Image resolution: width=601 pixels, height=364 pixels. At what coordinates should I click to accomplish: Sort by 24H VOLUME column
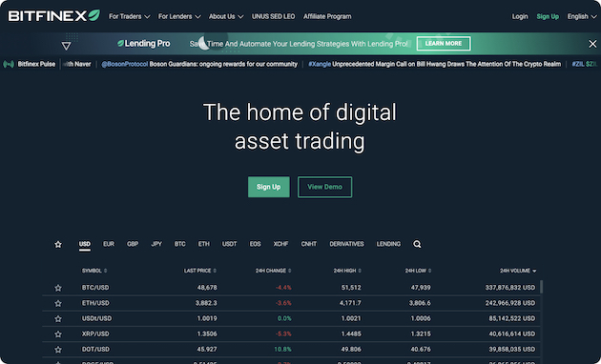tap(518, 271)
